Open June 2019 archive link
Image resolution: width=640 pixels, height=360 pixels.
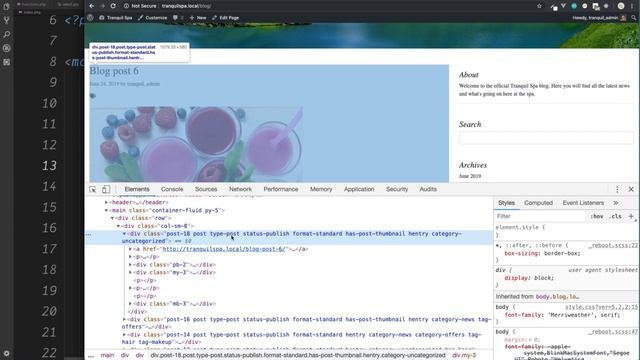tap(470, 176)
